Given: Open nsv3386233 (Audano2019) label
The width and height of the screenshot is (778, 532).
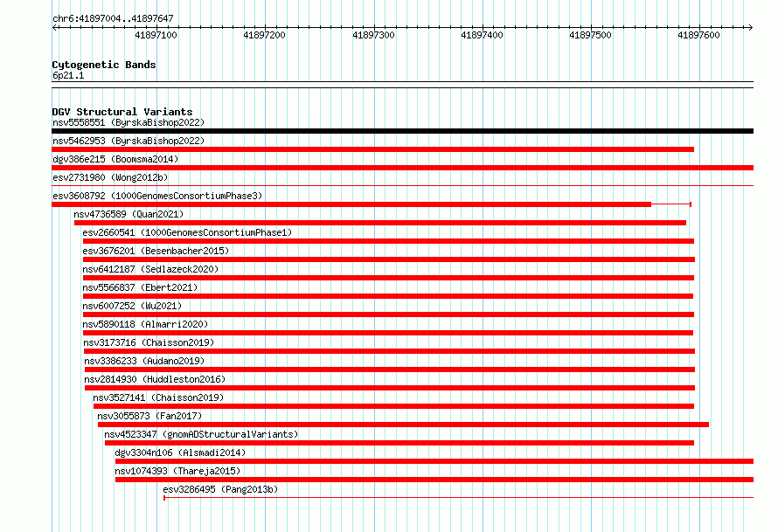Looking at the screenshot, I should (144, 361).
